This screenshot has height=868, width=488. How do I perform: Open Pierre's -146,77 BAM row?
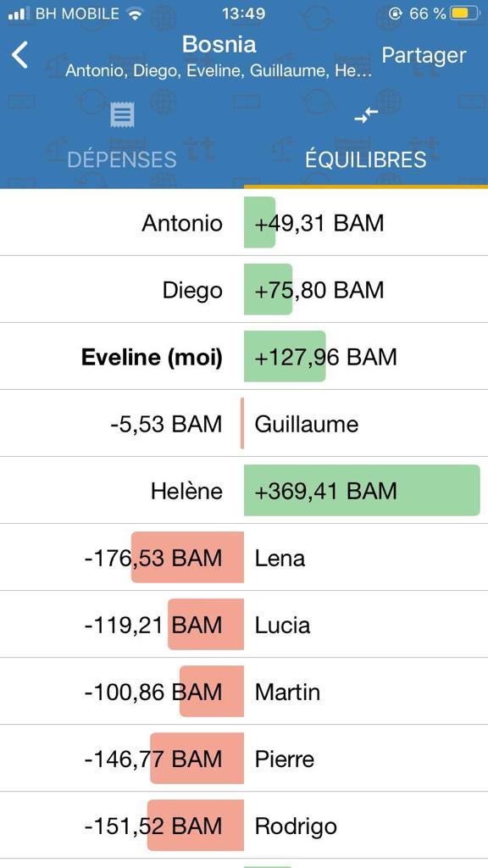coord(244,758)
